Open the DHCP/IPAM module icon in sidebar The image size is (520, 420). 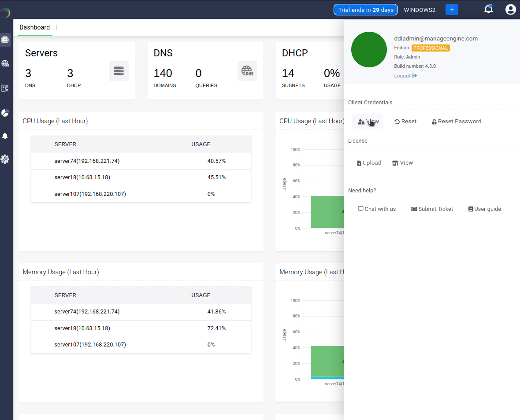point(6,88)
